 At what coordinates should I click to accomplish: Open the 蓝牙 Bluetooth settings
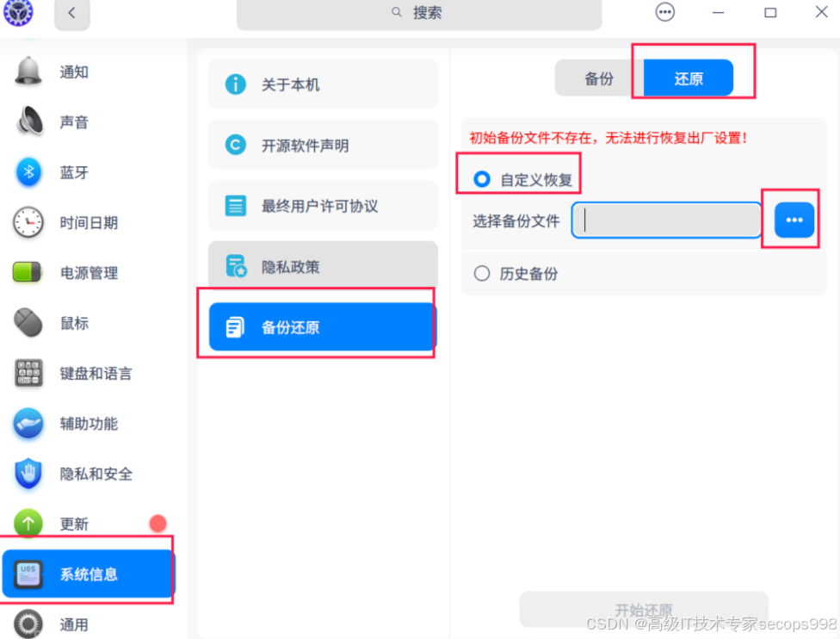(73, 172)
